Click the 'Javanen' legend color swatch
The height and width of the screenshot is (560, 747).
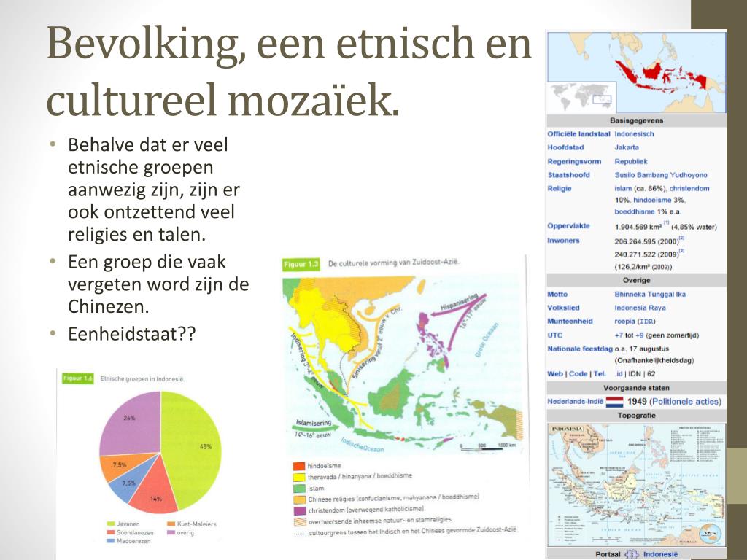click(x=112, y=524)
